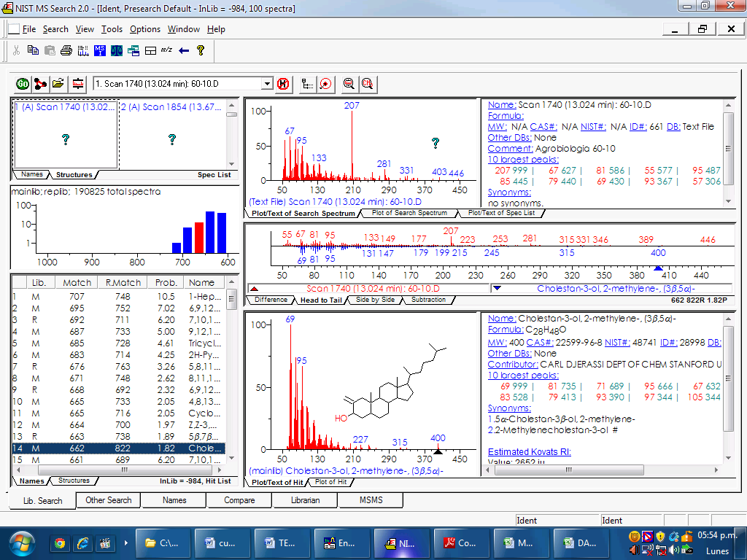Click the m/z toolbar icon
Viewport: 747px width, 560px height.
(166, 50)
